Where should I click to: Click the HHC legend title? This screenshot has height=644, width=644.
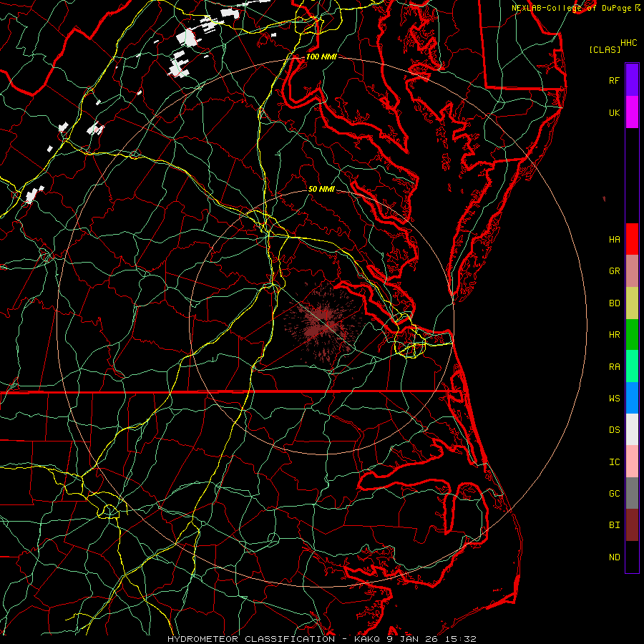click(628, 43)
